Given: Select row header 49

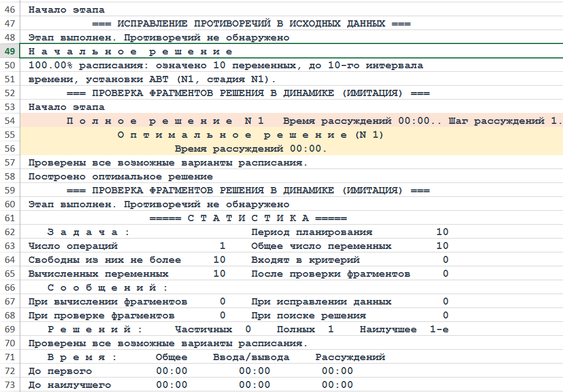Looking at the screenshot, I should click(x=10, y=52).
